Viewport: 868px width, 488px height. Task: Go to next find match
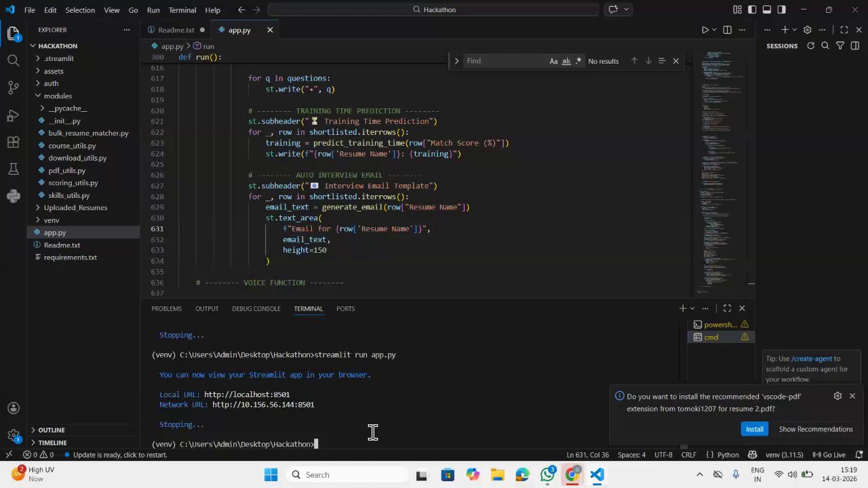(648, 61)
